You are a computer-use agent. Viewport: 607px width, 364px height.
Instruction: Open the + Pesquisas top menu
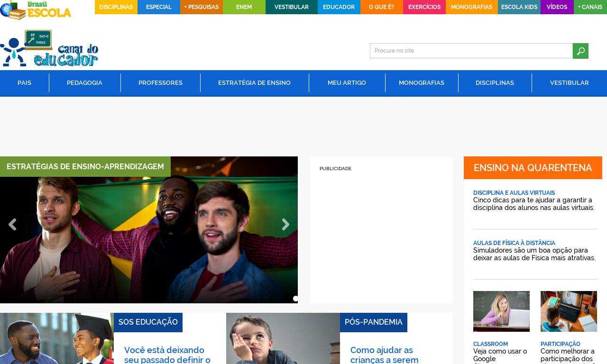pos(202,7)
